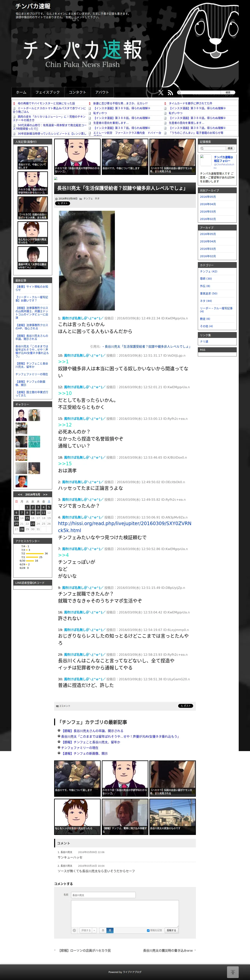Open the チンフェ (42) category

[209, 271]
